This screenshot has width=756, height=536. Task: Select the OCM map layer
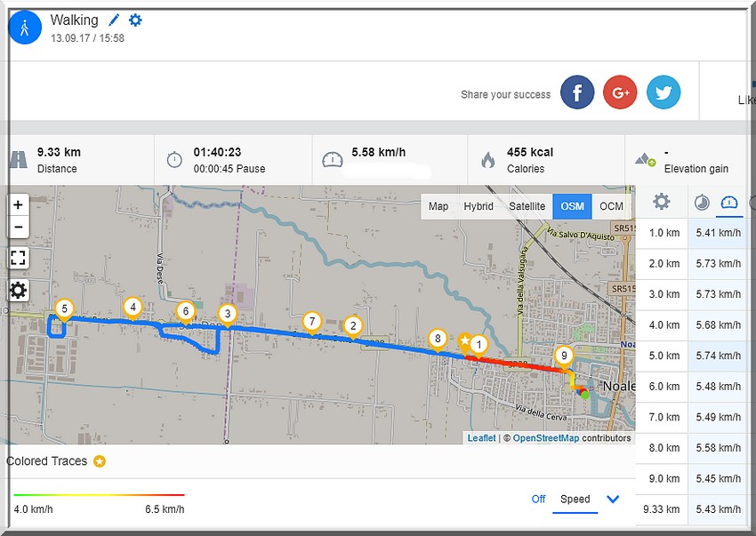611,206
